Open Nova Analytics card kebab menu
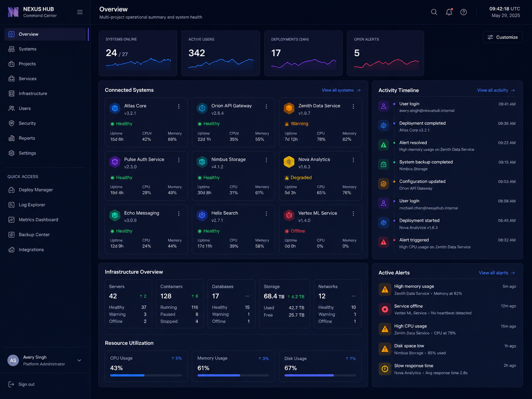Image resolution: width=532 pixels, height=399 pixels. click(x=353, y=160)
